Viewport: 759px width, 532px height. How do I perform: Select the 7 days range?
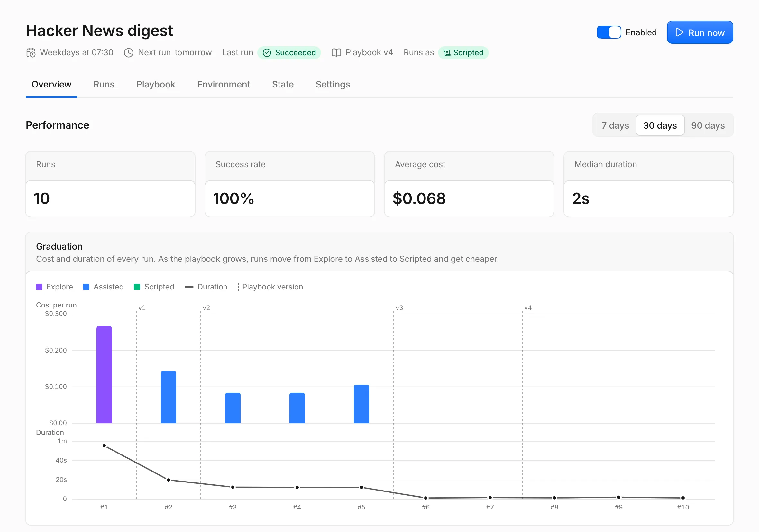click(615, 125)
